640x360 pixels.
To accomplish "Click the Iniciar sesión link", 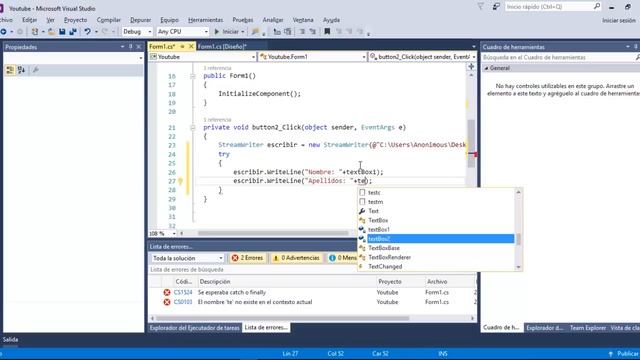I will (619, 20).
